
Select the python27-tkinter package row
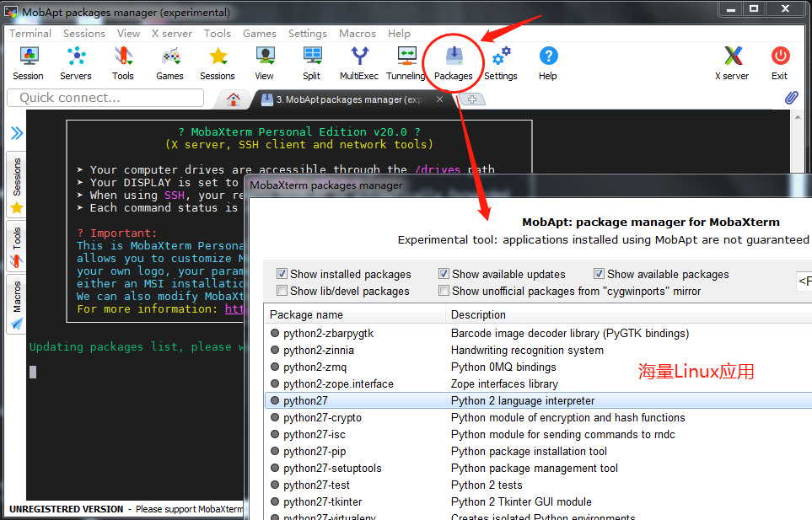point(538,501)
